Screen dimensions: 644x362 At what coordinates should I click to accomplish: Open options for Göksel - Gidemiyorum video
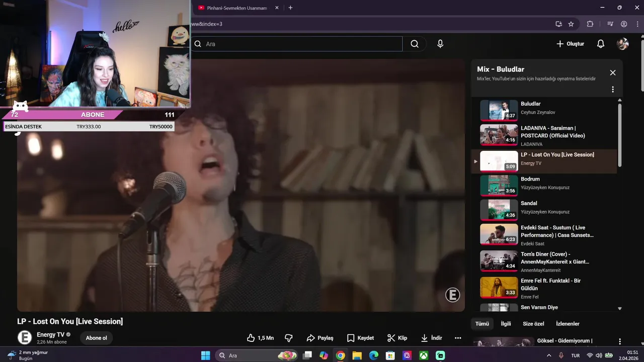click(x=620, y=341)
